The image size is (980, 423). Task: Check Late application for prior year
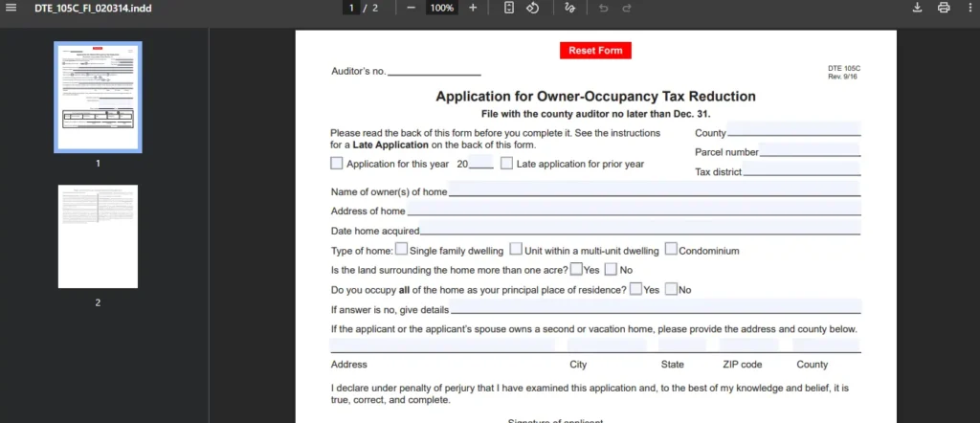(x=506, y=164)
